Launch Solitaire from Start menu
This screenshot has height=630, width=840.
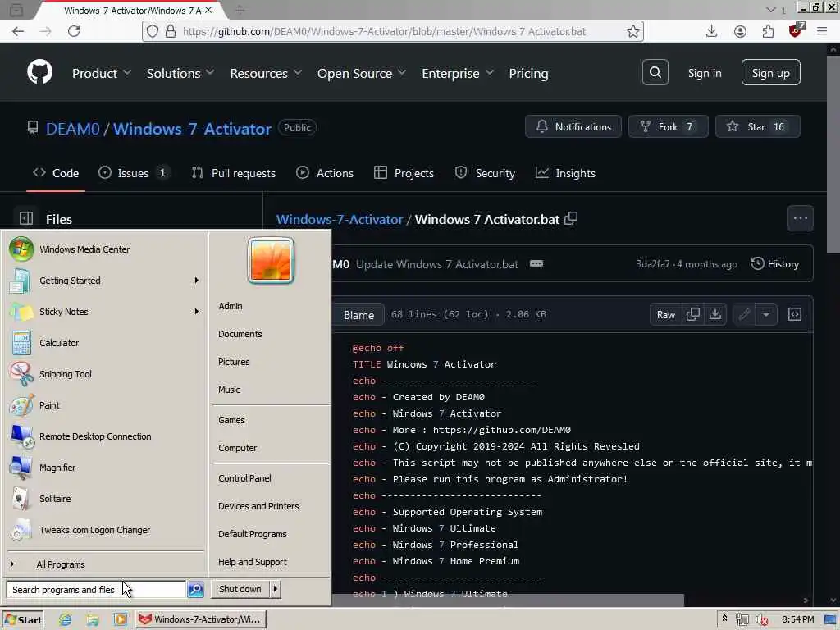(103, 499)
